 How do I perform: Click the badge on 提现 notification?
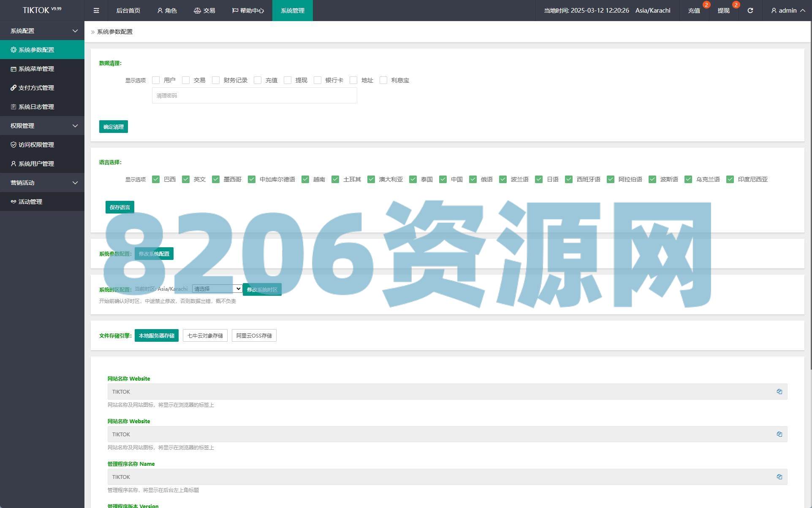[x=736, y=5]
